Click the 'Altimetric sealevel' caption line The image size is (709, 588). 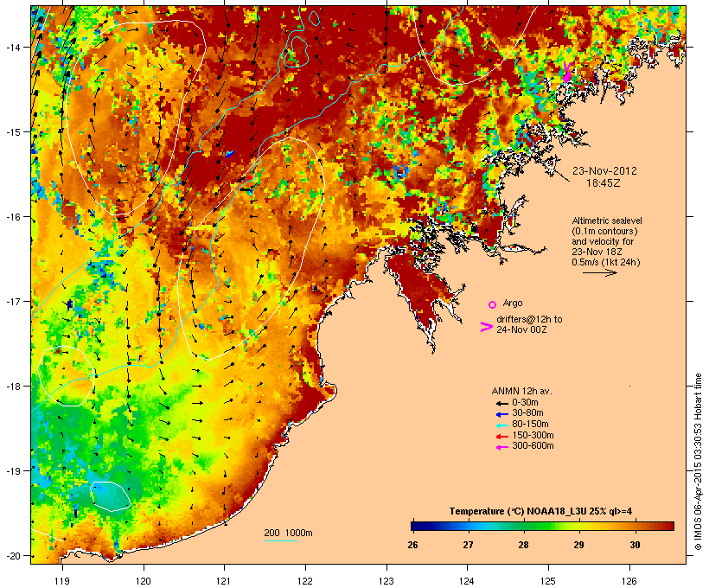pos(607,220)
